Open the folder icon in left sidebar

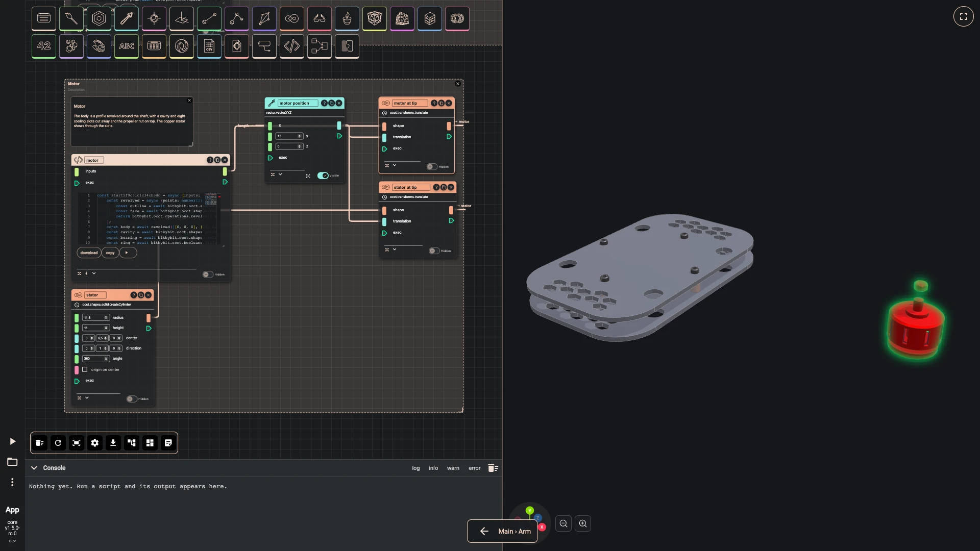pyautogui.click(x=12, y=462)
